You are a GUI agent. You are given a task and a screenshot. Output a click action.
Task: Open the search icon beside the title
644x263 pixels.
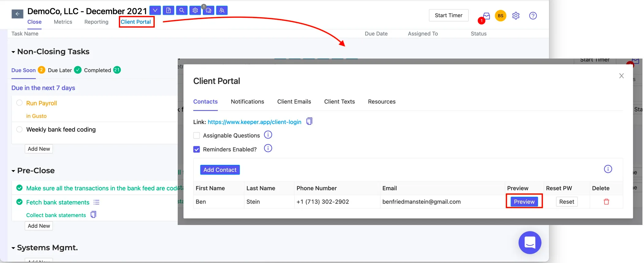(x=182, y=10)
